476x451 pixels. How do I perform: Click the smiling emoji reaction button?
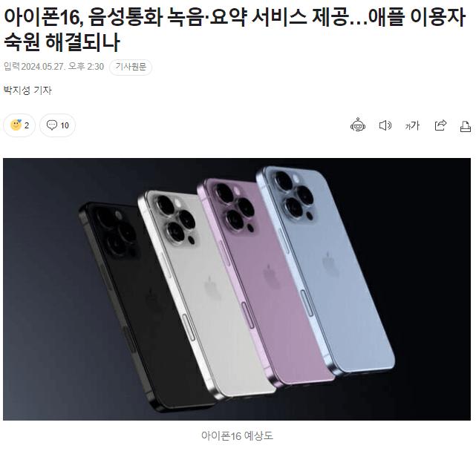pos(19,125)
